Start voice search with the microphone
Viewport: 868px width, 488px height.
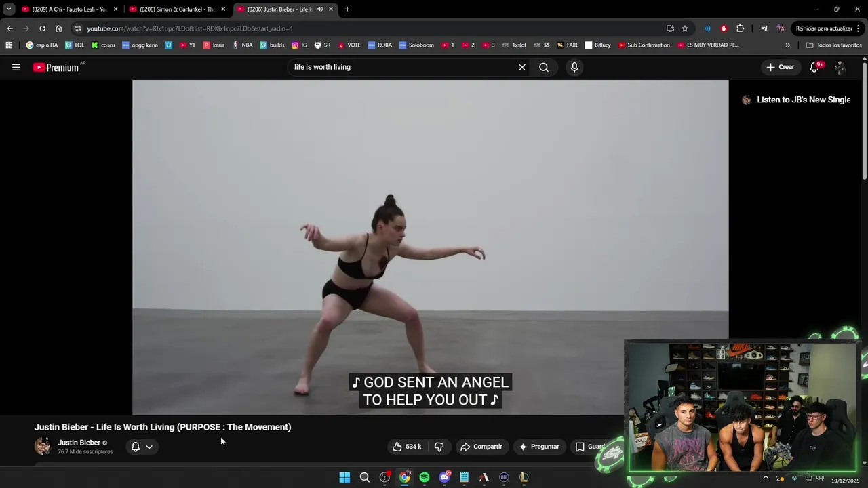tap(574, 67)
